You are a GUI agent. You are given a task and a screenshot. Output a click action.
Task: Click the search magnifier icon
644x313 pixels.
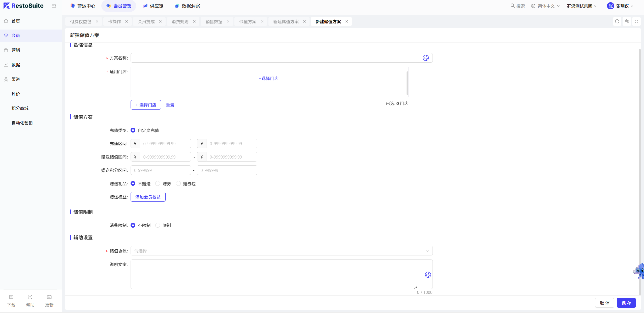point(512,6)
